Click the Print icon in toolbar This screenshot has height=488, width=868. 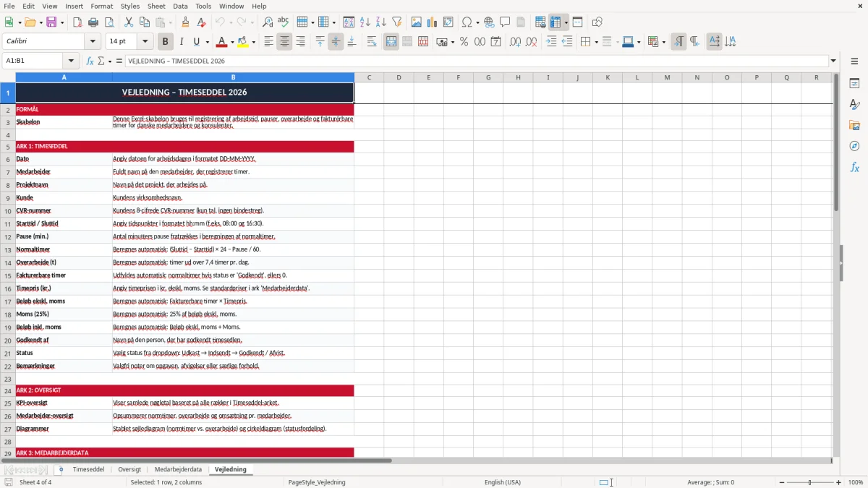[x=93, y=22]
